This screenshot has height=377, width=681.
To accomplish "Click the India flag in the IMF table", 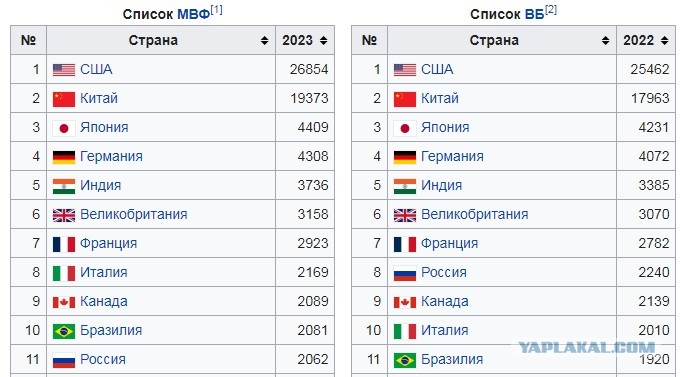I will coord(64,186).
